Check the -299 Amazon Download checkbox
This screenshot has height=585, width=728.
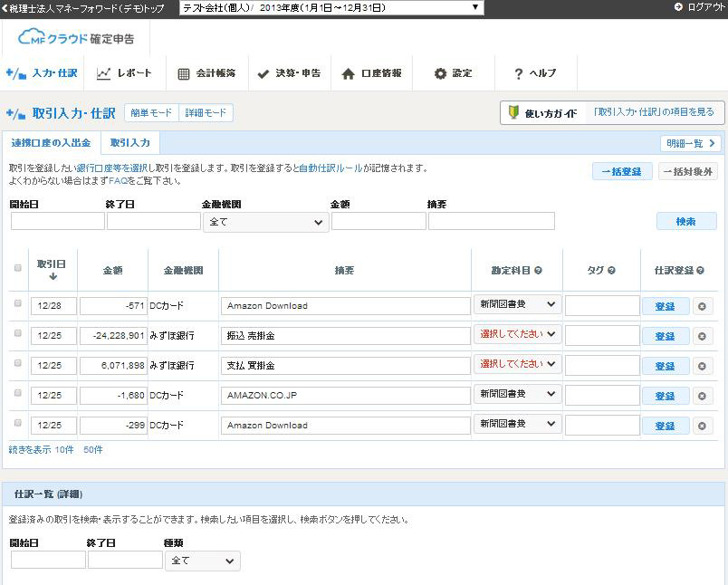pyautogui.click(x=17, y=423)
